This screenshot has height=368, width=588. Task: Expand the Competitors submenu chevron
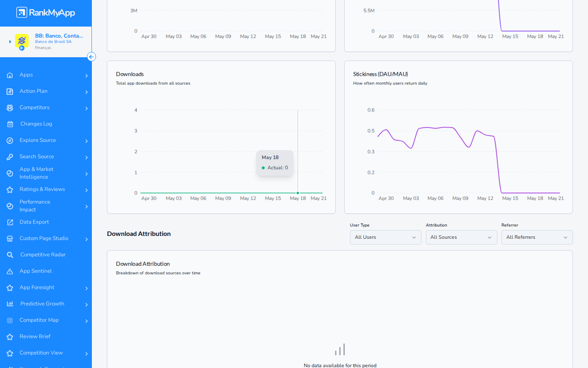[87, 108]
